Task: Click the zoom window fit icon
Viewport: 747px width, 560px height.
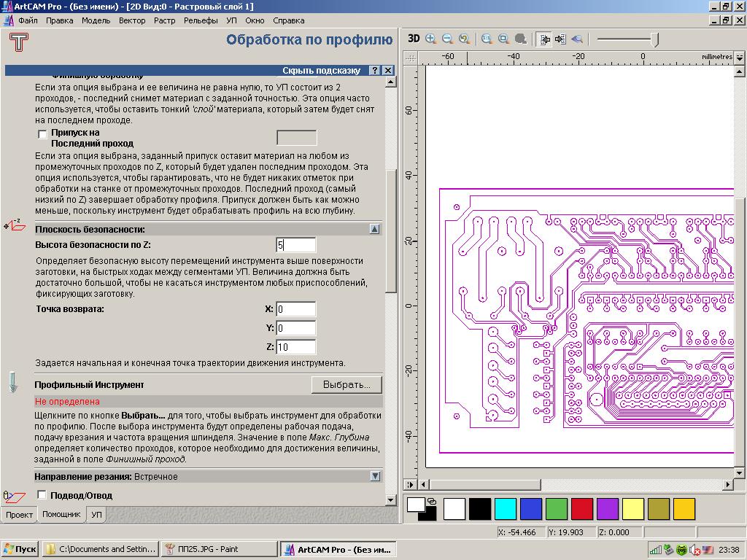Action: pos(503,39)
